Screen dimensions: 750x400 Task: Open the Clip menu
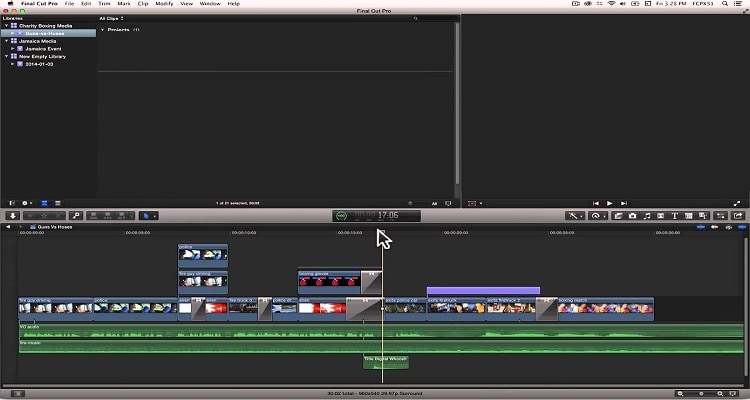click(143, 3)
